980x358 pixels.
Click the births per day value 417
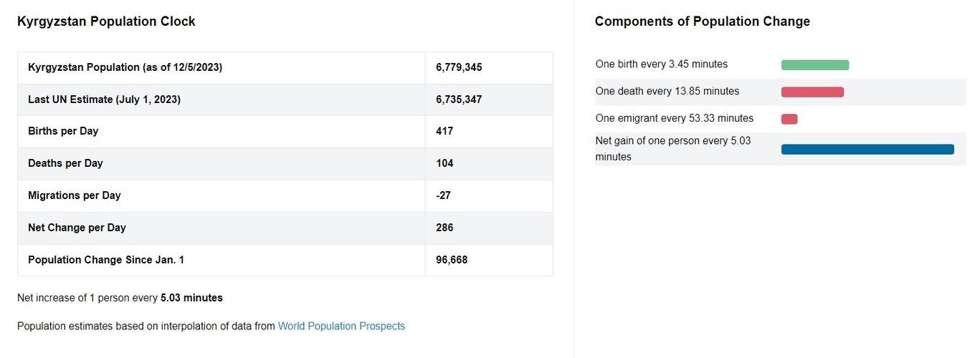pos(444,132)
